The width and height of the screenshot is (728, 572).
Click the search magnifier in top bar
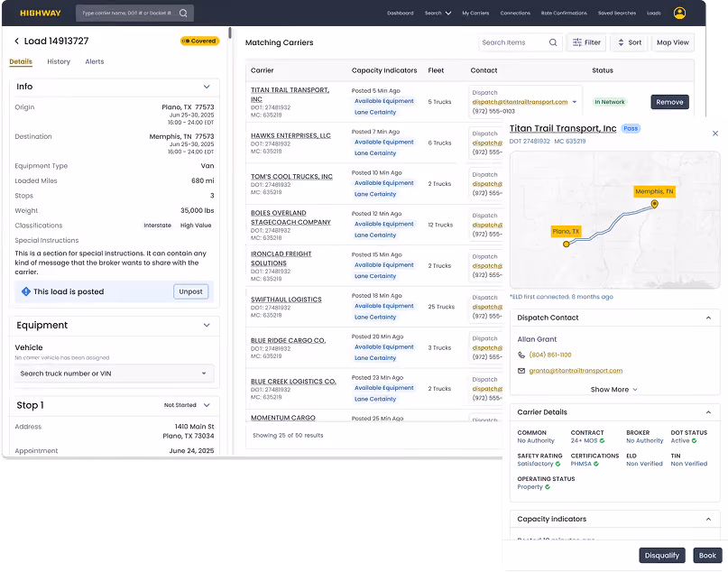pyautogui.click(x=183, y=13)
